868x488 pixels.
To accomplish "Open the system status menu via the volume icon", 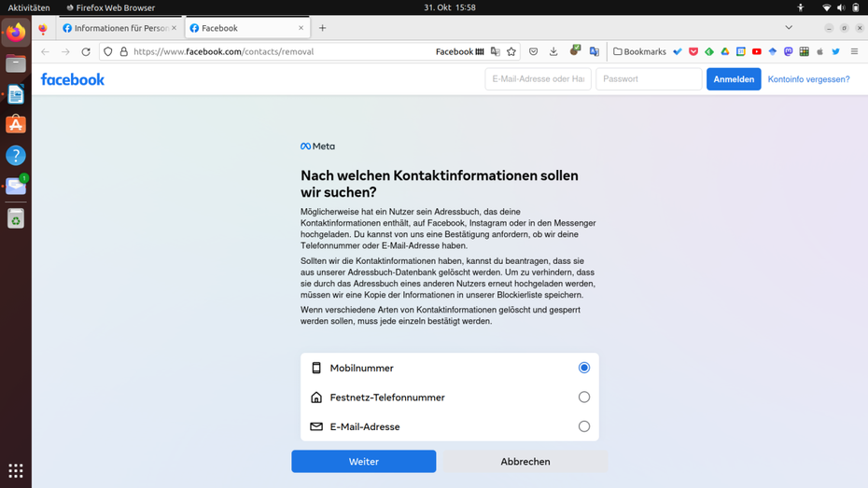I will [841, 7].
